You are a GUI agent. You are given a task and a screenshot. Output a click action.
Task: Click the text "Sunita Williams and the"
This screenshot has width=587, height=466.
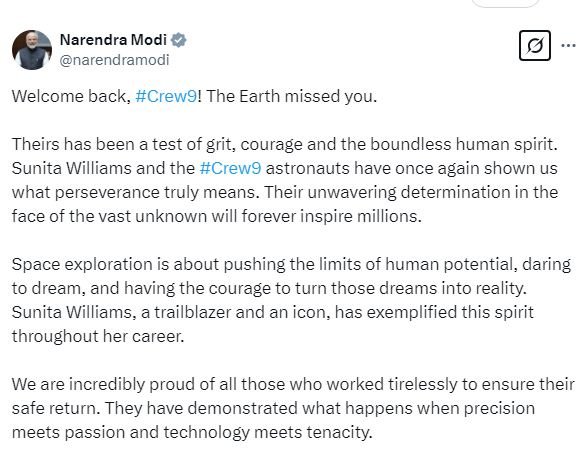click(103, 168)
